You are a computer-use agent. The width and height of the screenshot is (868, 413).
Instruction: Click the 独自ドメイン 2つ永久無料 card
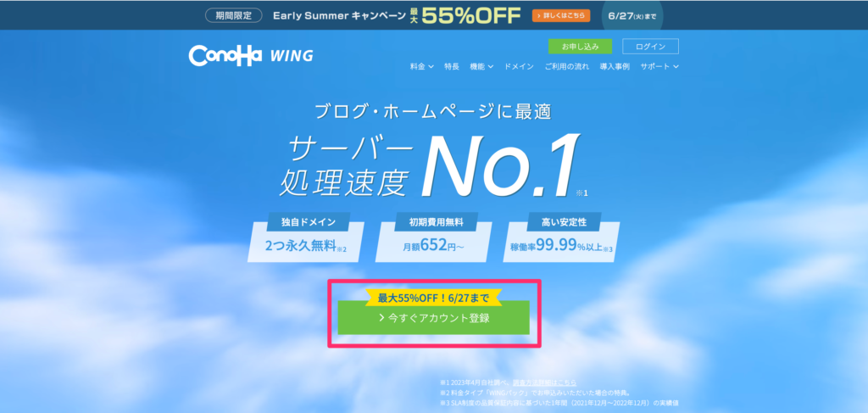pos(306,237)
